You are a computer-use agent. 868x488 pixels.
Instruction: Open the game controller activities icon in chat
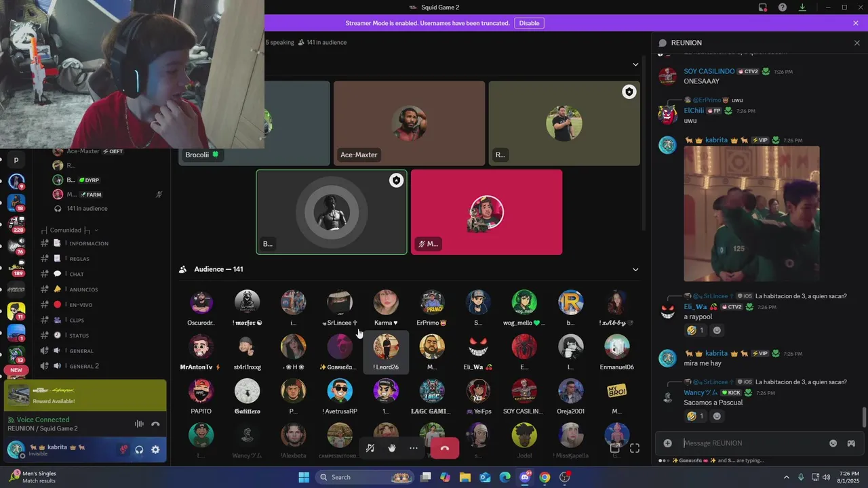click(x=851, y=443)
